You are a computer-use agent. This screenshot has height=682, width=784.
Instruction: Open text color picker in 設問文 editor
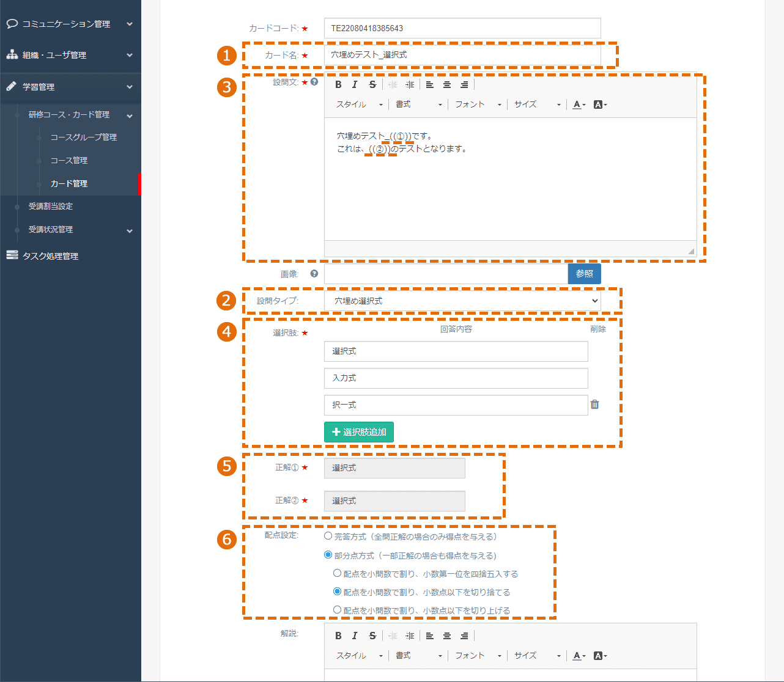coord(579,105)
